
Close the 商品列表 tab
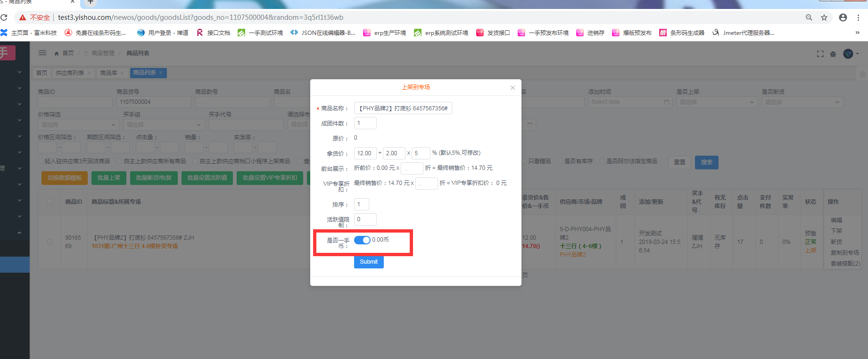tap(161, 72)
